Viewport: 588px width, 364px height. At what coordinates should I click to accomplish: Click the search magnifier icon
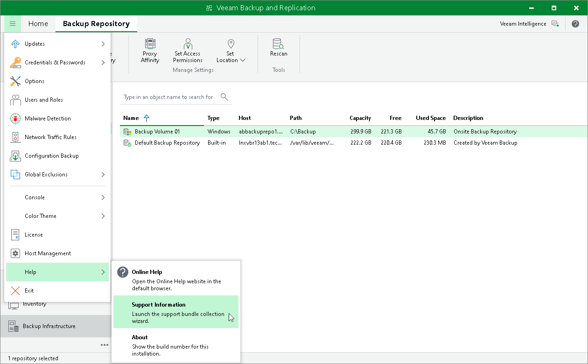[x=224, y=97]
